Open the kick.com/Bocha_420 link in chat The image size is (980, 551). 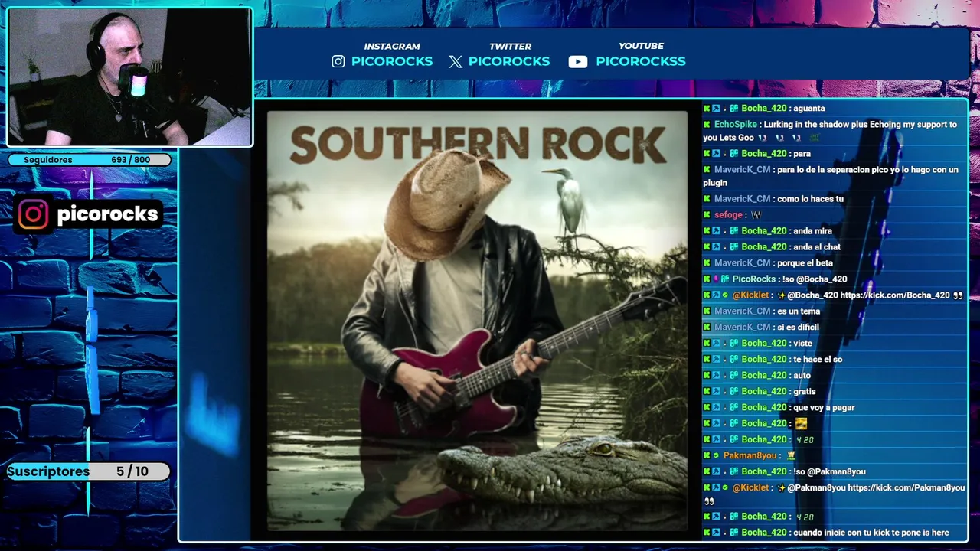(895, 295)
